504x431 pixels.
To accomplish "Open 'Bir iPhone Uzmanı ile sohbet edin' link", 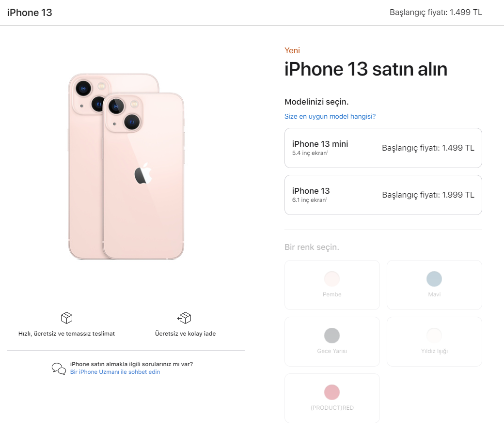I will pos(115,372).
